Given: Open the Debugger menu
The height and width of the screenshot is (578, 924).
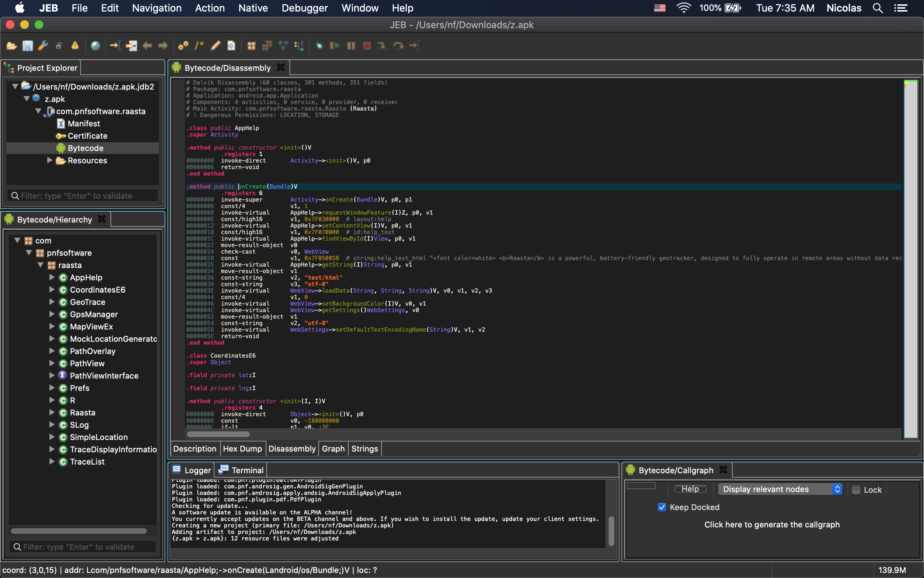Looking at the screenshot, I should (305, 8).
